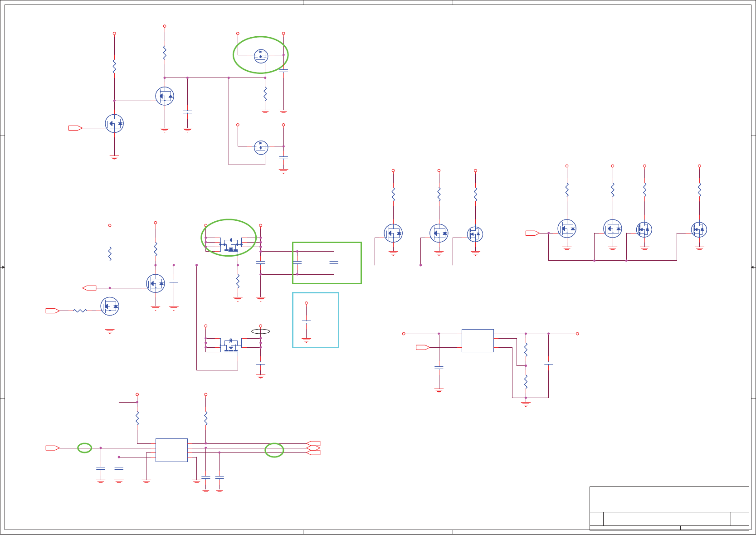Select the input port wired to the regulator IC
The image size is (756, 535).
pyautogui.click(x=423, y=347)
